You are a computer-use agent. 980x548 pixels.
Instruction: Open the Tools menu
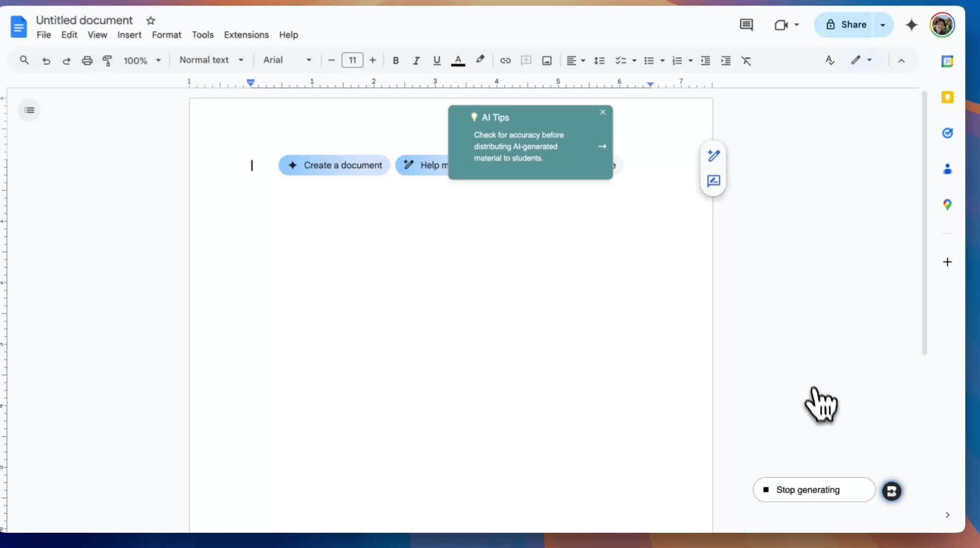click(x=202, y=35)
